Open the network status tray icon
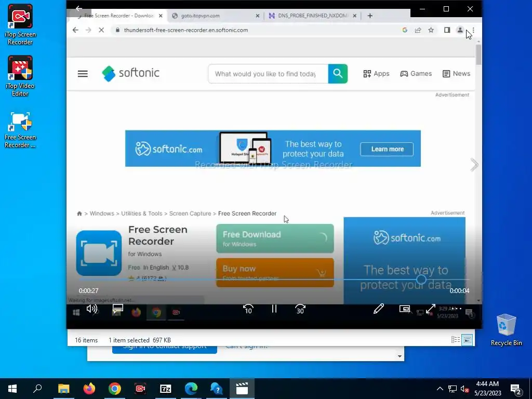Viewport: 532px width, 399px height. coord(453,389)
